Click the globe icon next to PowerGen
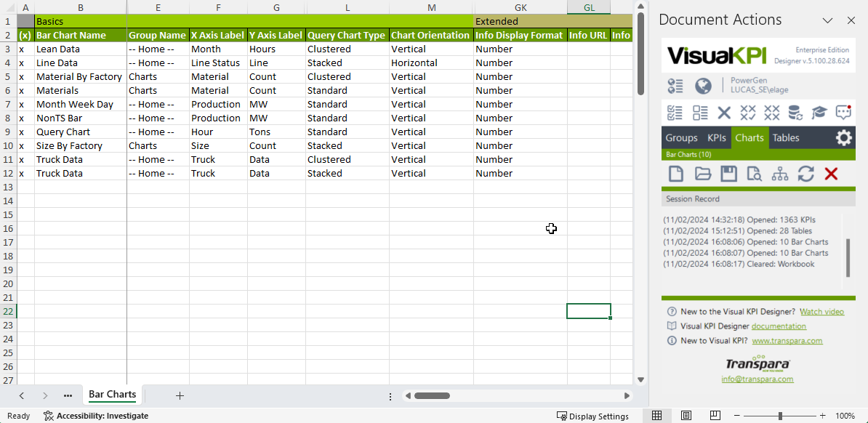The image size is (868, 423). click(703, 86)
